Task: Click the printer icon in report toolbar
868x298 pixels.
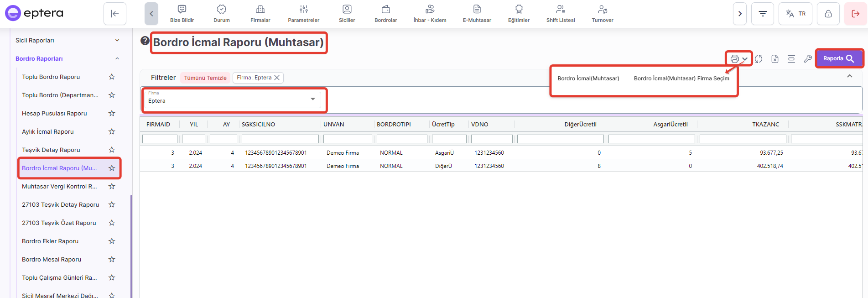Action: [x=734, y=59]
